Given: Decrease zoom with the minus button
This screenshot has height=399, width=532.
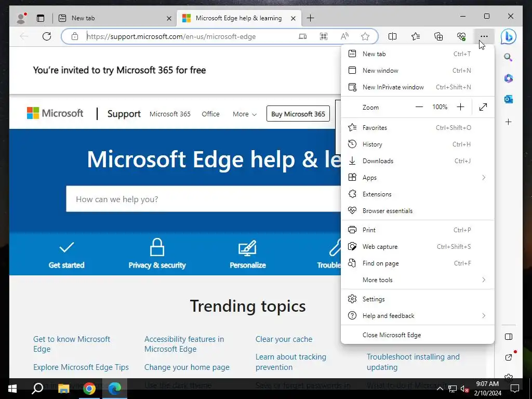Looking at the screenshot, I should tap(419, 107).
